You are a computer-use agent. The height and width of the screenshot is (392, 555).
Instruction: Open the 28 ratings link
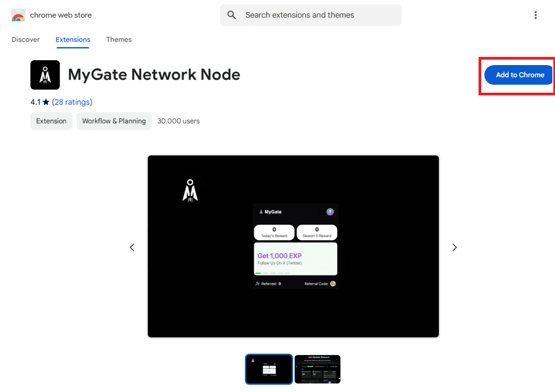pos(72,102)
